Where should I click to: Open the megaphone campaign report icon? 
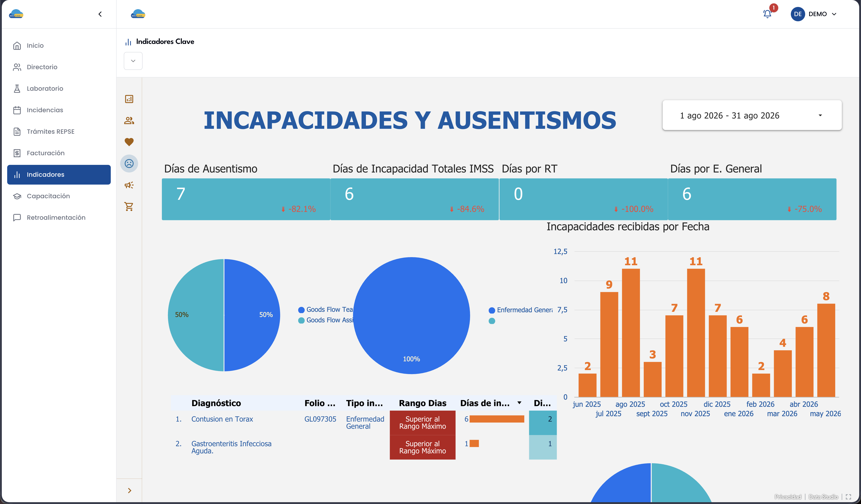129,185
